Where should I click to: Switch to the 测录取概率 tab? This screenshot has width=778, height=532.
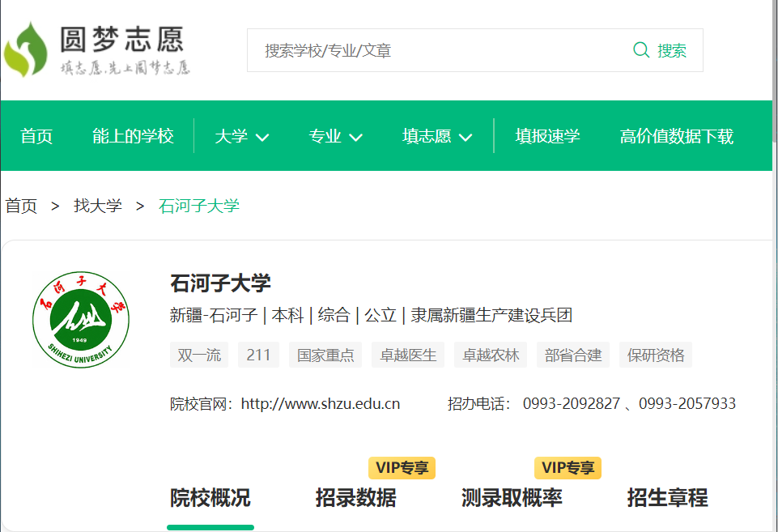(x=512, y=498)
